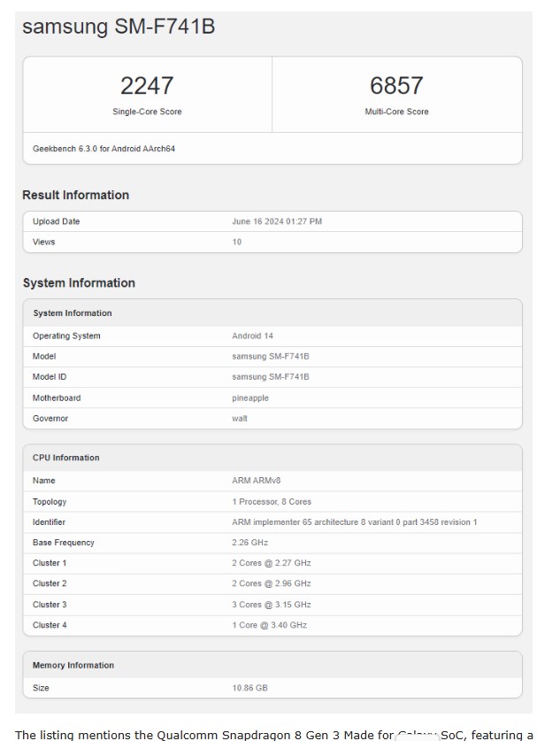Click the Cluster 2 label
Image resolution: width=560 pixels, height=741 pixels.
tap(50, 583)
